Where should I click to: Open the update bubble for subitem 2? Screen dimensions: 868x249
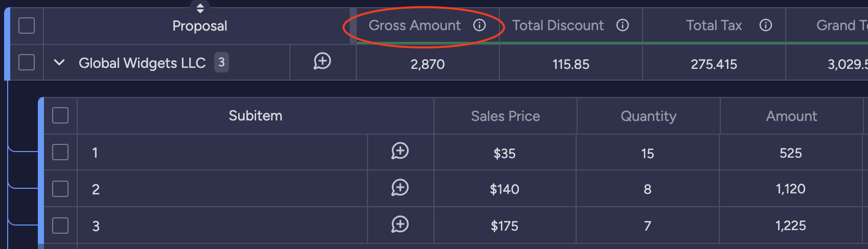pyautogui.click(x=400, y=188)
